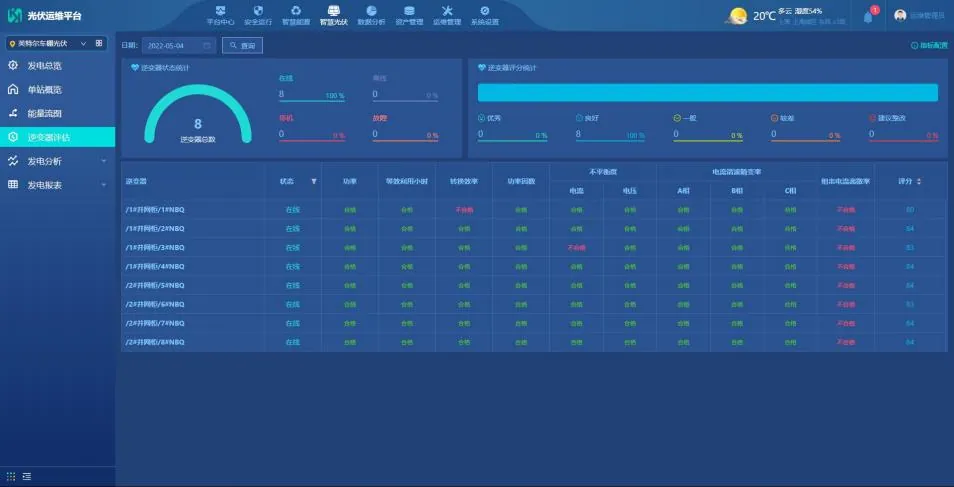
Task: Click the 在线 100% progress bar
Action: click(312, 100)
